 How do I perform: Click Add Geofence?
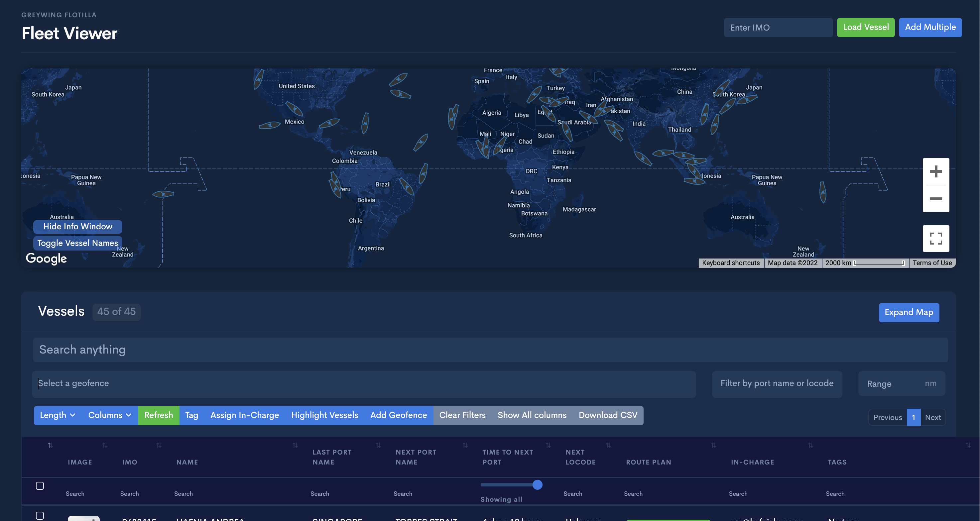(399, 415)
